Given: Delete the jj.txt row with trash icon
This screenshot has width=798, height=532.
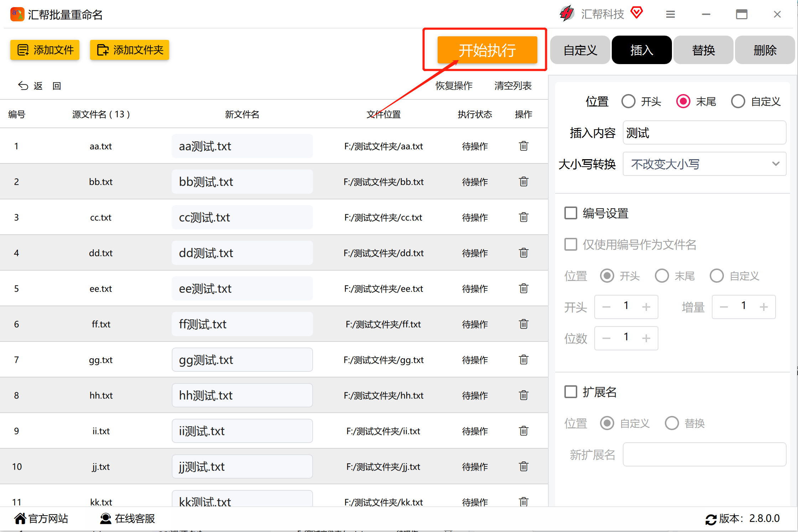Looking at the screenshot, I should pyautogui.click(x=523, y=466).
